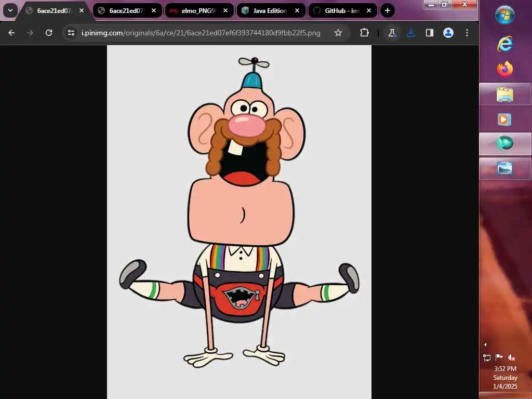Open the network tray icon
The height and width of the screenshot is (399, 532).
pyautogui.click(x=486, y=357)
